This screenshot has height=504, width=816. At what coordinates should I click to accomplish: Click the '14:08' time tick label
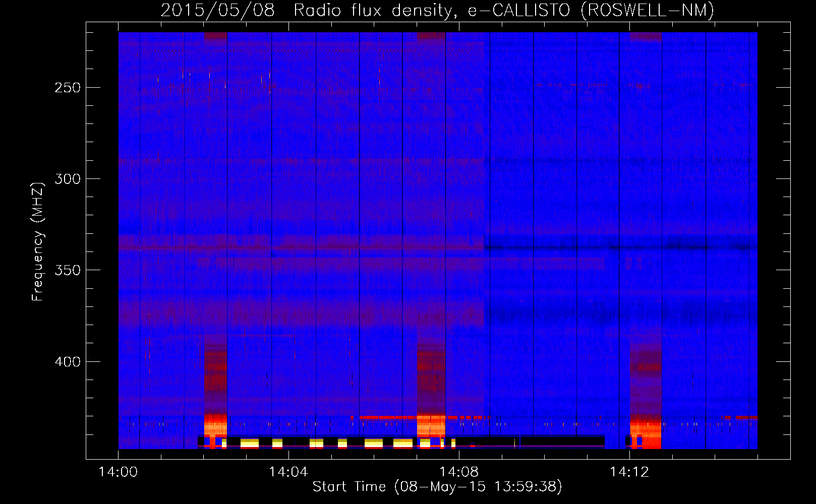point(459,472)
